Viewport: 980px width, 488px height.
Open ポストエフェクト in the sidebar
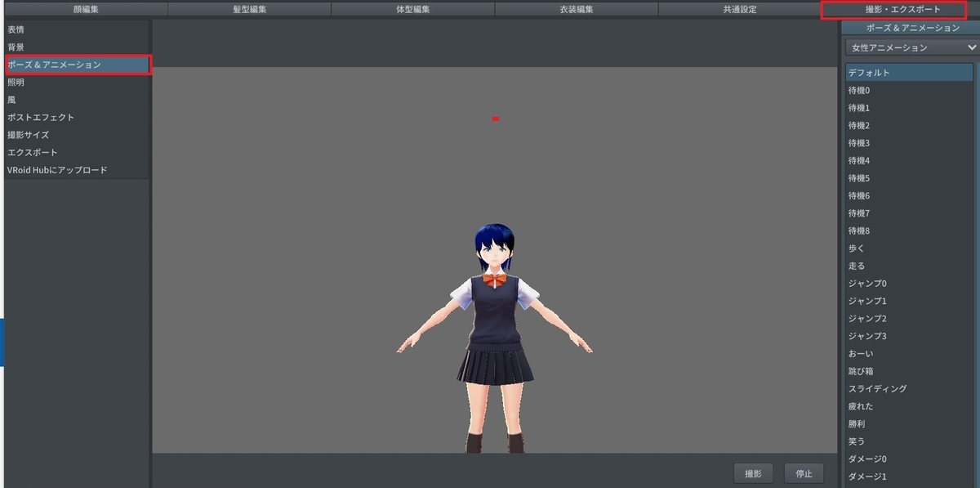click(78, 118)
